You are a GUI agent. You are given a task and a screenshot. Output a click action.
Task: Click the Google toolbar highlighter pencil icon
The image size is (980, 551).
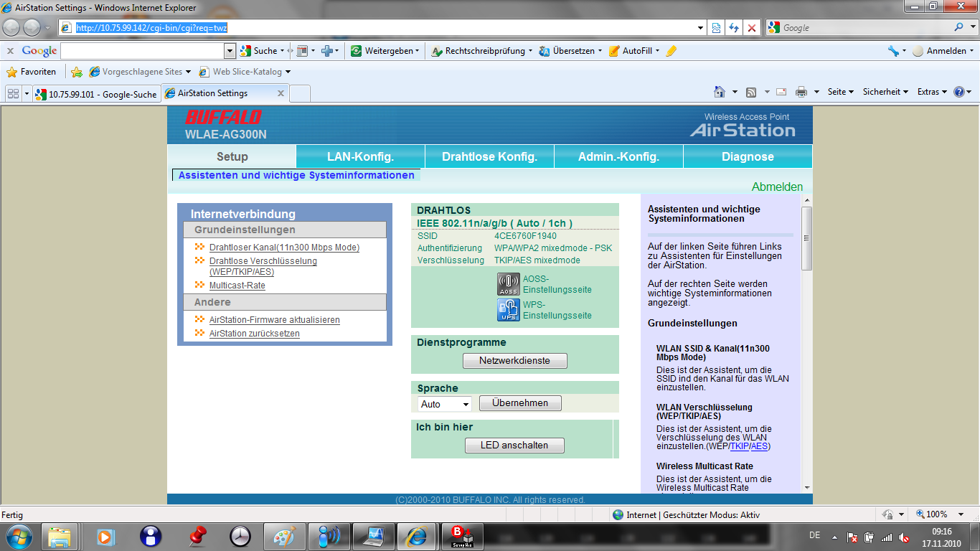(671, 51)
